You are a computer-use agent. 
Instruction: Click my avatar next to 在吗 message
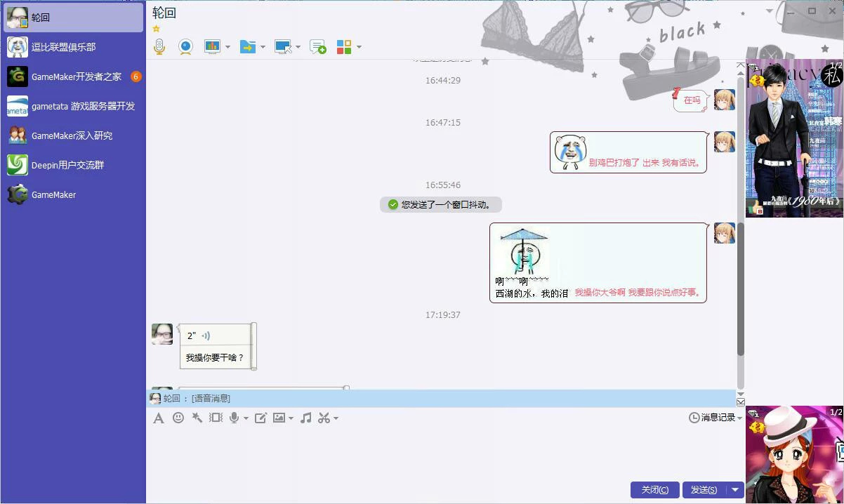(725, 100)
